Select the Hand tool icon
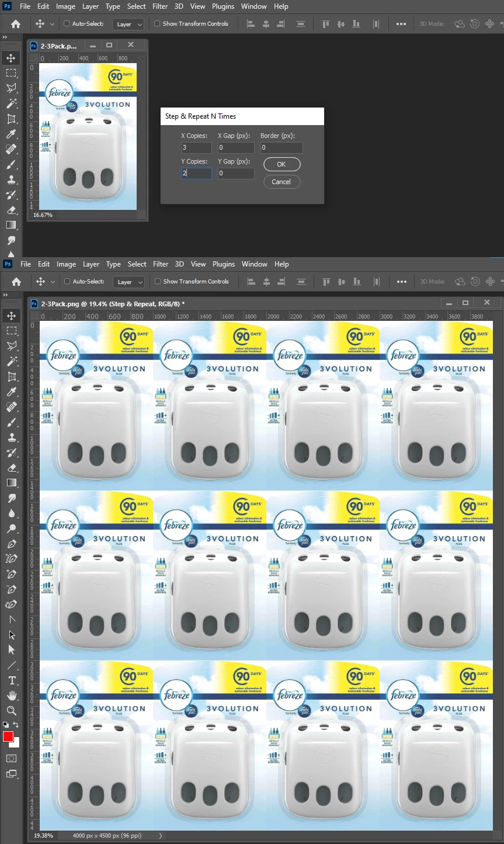This screenshot has height=844, width=504. [x=11, y=696]
